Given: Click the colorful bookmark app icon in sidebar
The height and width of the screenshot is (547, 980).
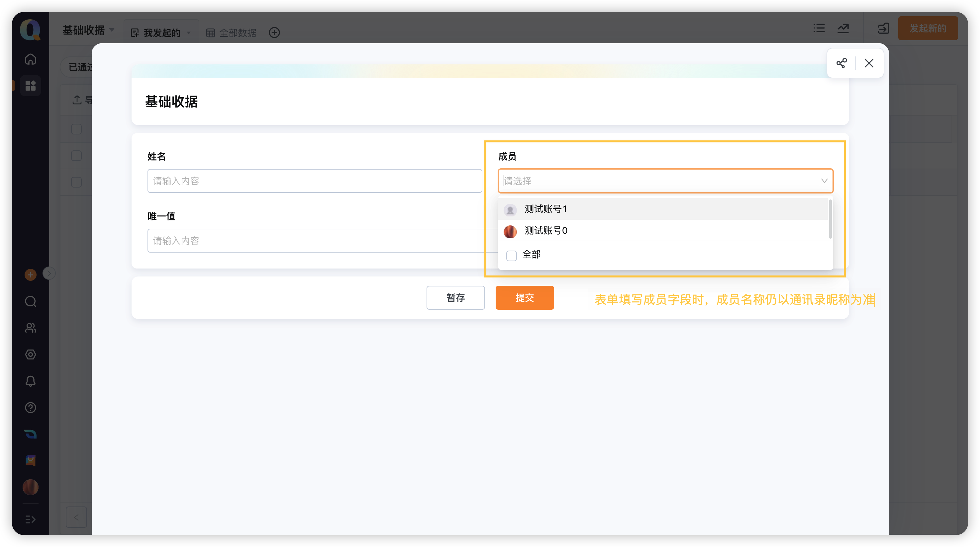Looking at the screenshot, I should point(31,461).
